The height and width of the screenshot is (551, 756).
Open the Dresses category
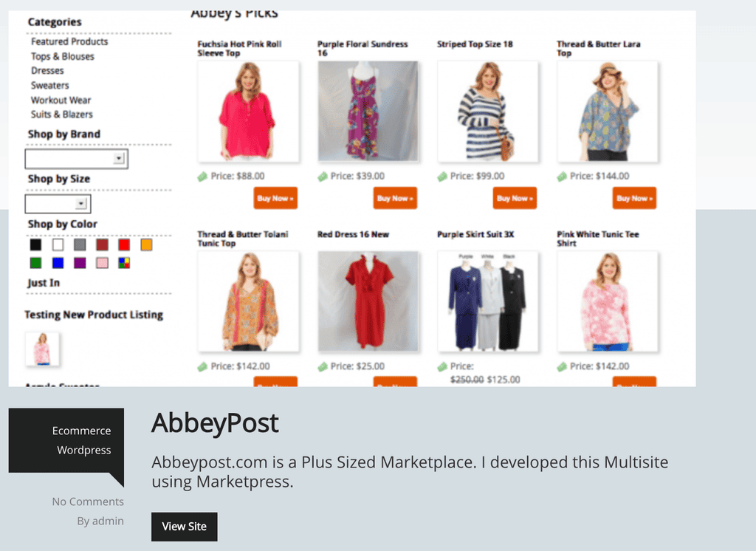pos(47,71)
